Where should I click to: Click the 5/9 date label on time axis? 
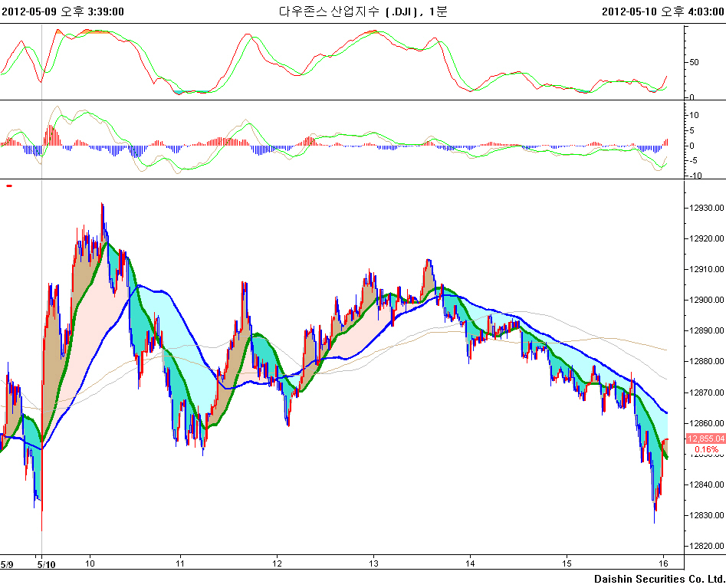point(7,564)
